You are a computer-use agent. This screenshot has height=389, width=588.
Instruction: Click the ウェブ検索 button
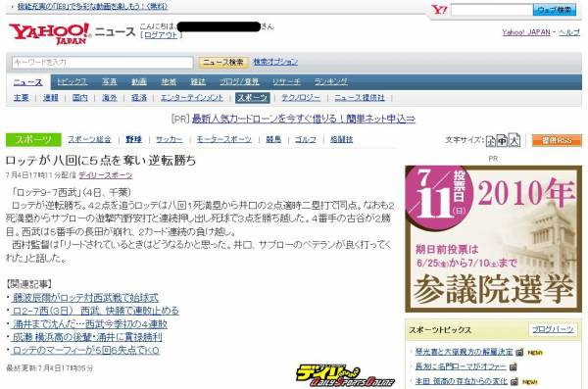click(555, 10)
